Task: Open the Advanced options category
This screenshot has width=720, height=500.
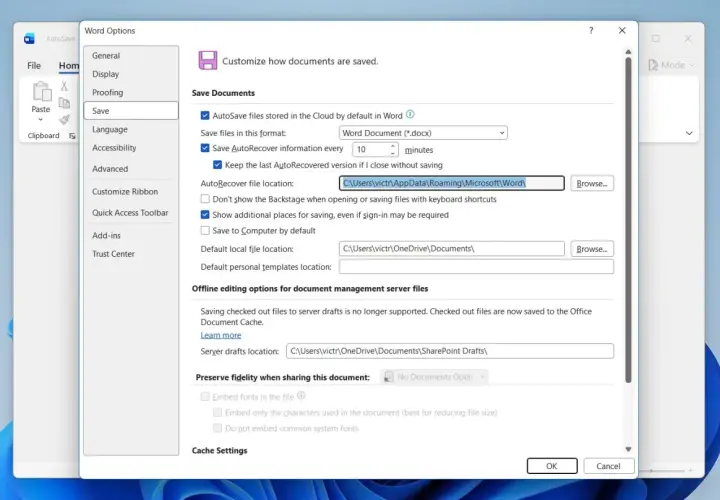Action: click(131, 169)
